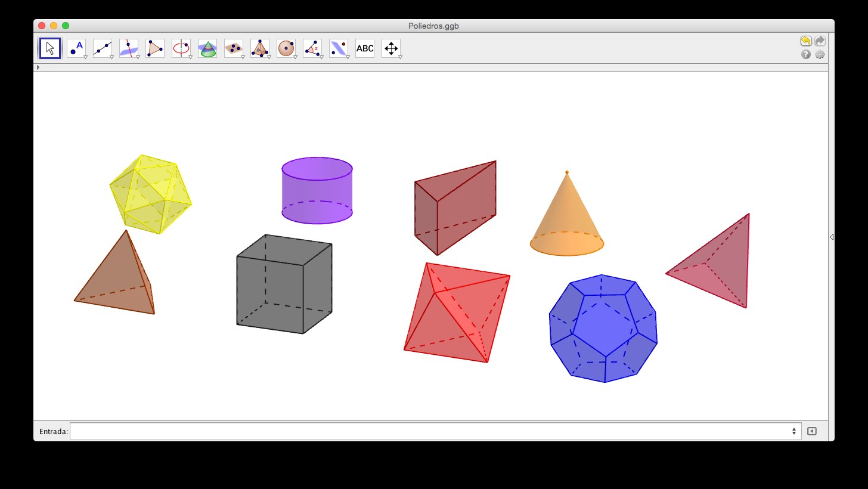Select the Cone tool

click(207, 48)
